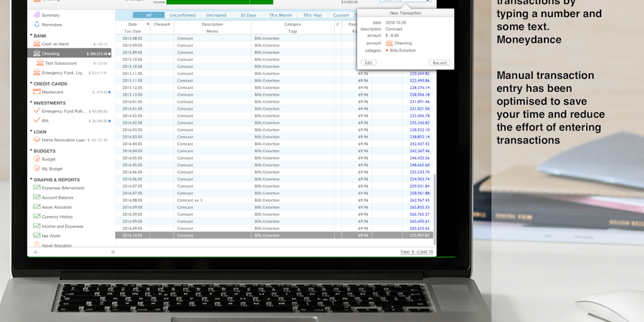Collapse the BANK section
The height and width of the screenshot is (322, 644).
31,35
